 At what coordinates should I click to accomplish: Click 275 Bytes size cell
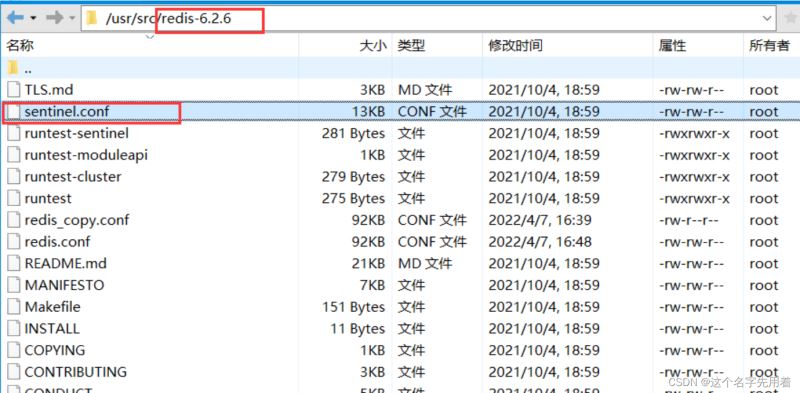pyautogui.click(x=353, y=198)
